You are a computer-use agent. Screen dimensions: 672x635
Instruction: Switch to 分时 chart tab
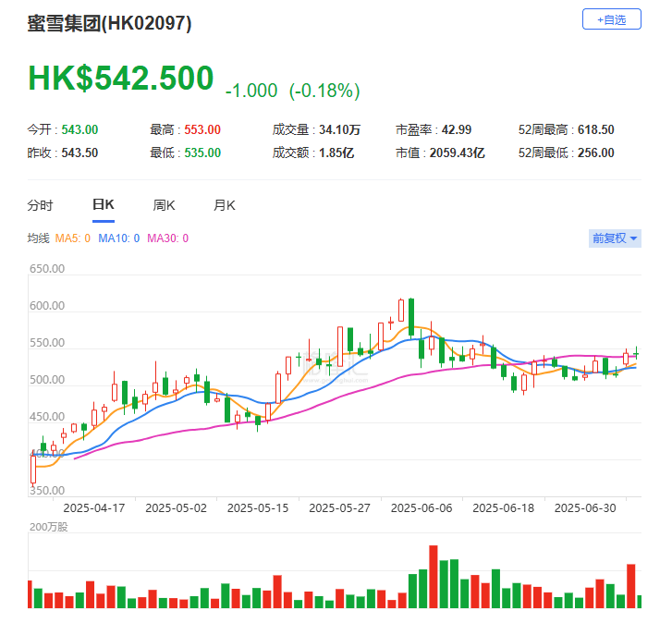click(x=40, y=205)
